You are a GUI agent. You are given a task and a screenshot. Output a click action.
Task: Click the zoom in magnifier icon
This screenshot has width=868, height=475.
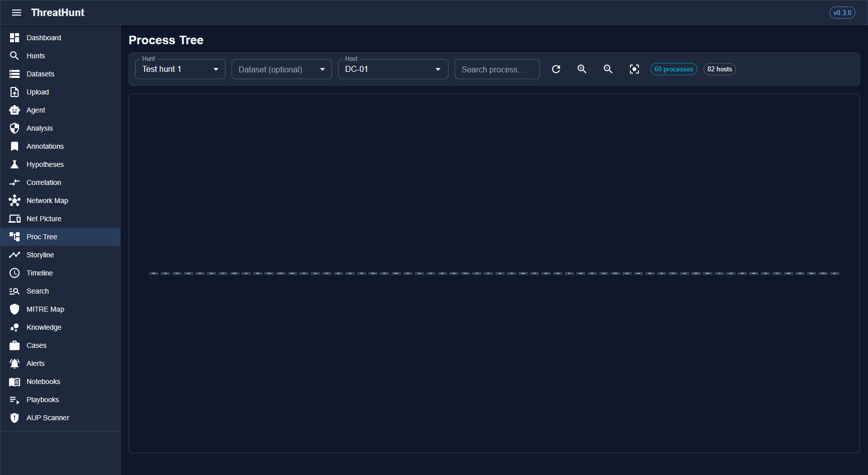point(582,69)
